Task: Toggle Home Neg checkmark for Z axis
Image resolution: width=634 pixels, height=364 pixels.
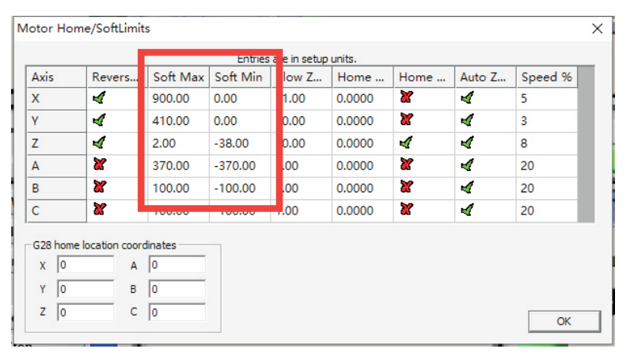Action: (407, 143)
